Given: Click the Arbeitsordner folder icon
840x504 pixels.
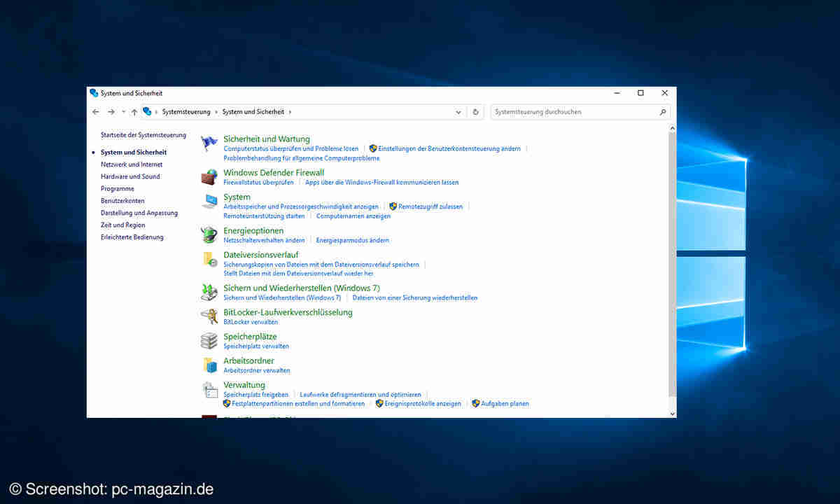Looking at the screenshot, I should click(209, 365).
